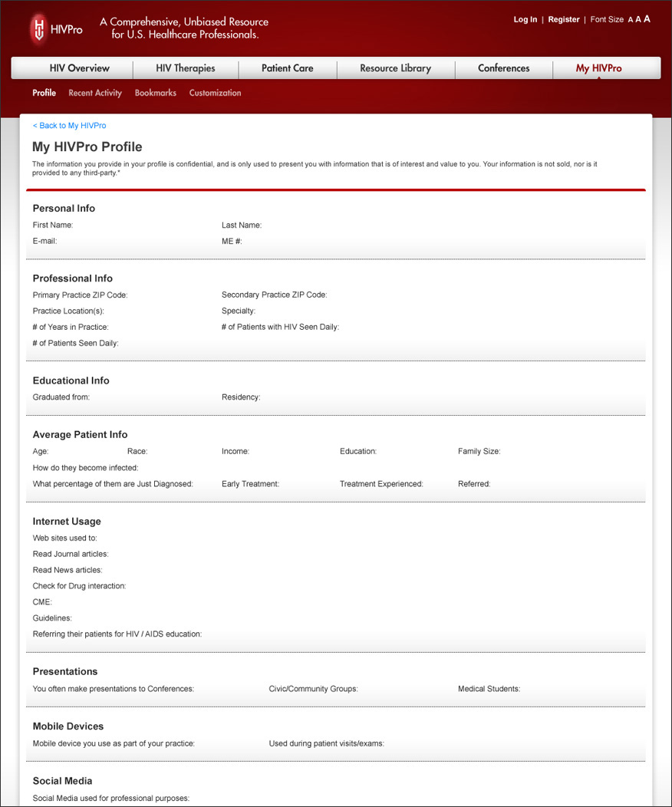Switch to the Conferences tab
Viewport: 672px width, 807px height.
click(x=504, y=68)
